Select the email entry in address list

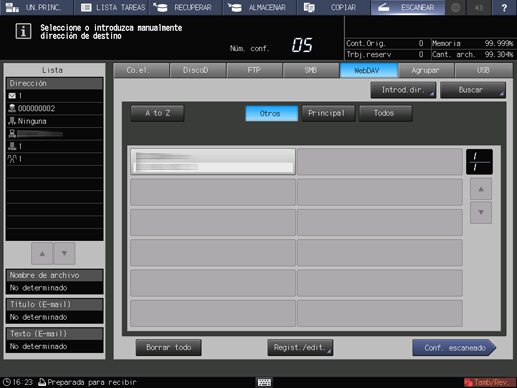[54, 96]
